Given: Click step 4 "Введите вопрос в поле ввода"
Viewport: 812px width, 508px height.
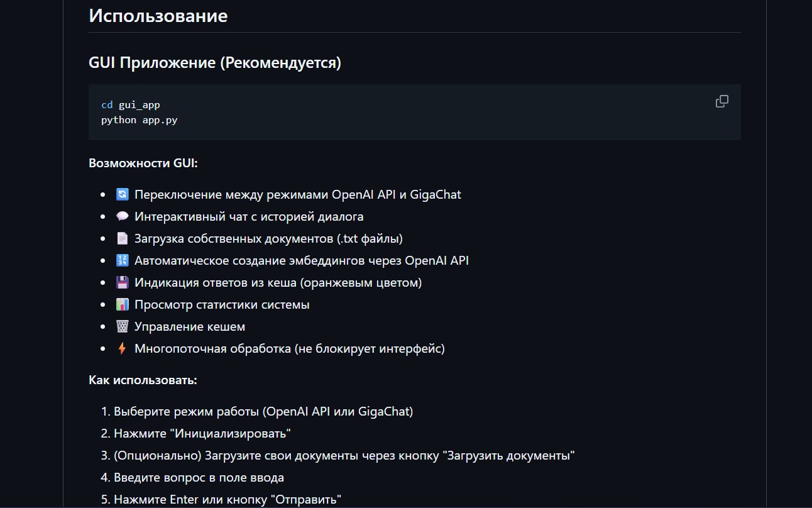Looking at the screenshot, I should 199,477.
